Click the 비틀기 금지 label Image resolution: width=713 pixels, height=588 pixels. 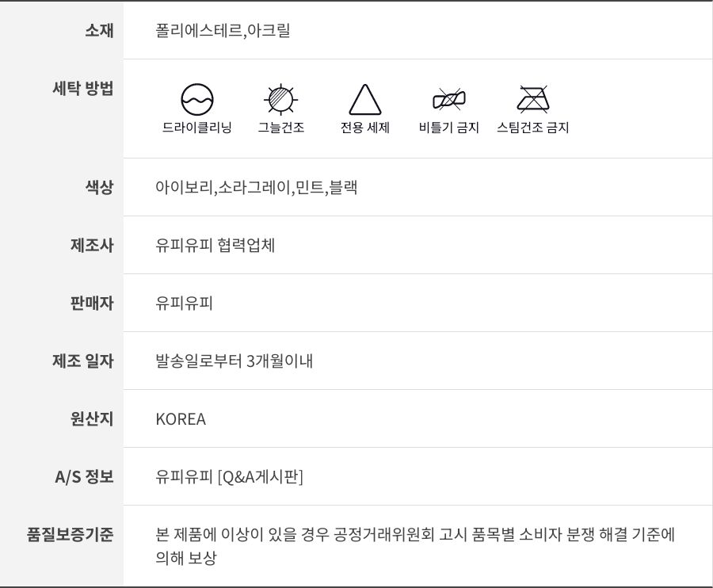448,128
